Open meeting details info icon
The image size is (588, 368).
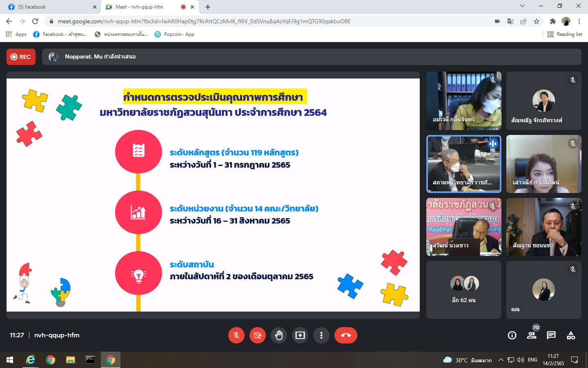[x=512, y=335]
